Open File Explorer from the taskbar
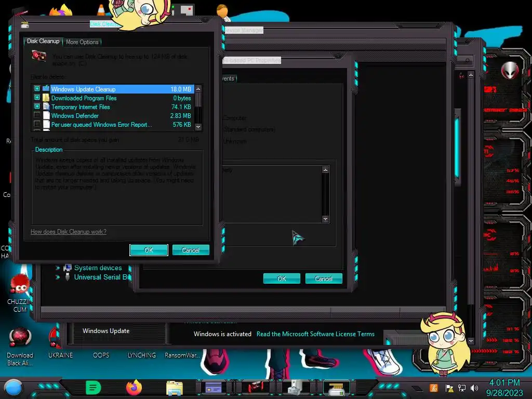The height and width of the screenshot is (399, 532). click(175, 388)
